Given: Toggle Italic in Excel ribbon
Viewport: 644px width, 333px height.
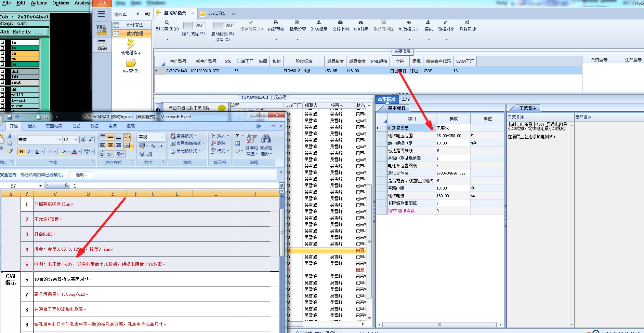Looking at the screenshot, I should point(29,152).
